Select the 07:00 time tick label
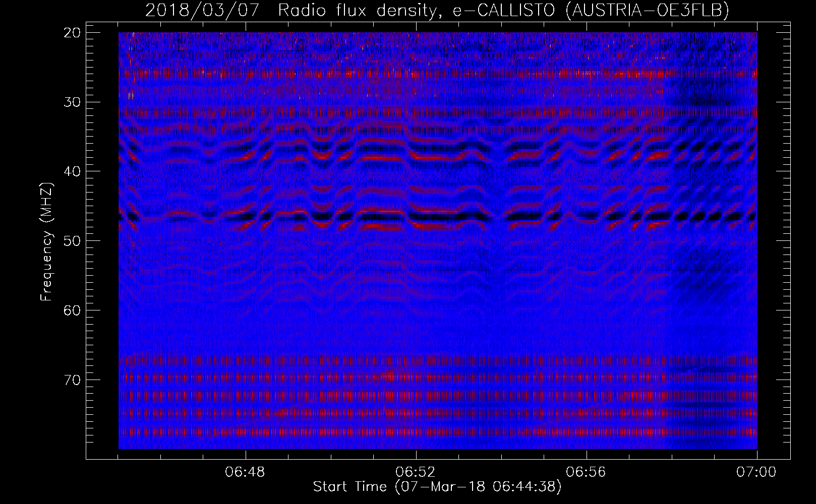816x504 pixels. (756, 472)
